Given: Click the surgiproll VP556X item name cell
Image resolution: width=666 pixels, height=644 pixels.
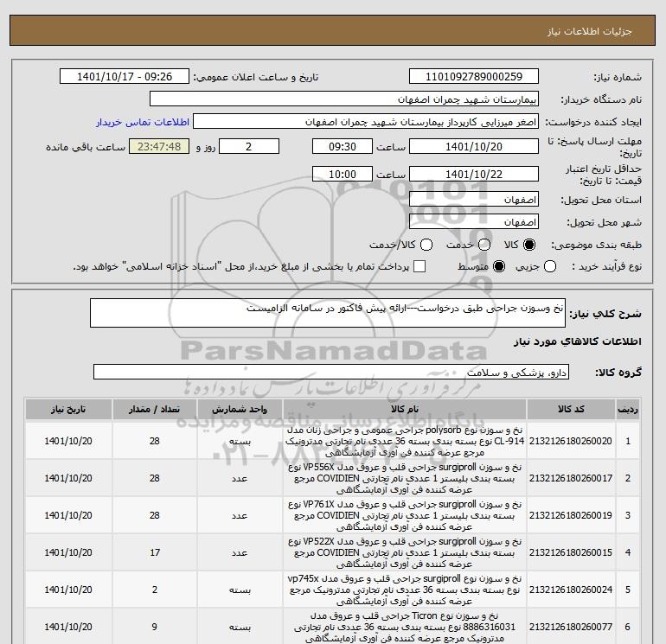Looking at the screenshot, I should 405,478.
